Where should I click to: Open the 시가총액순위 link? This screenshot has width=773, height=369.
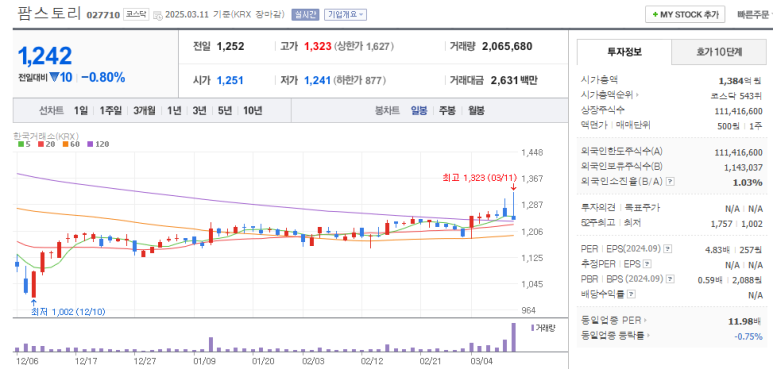pos(609,94)
